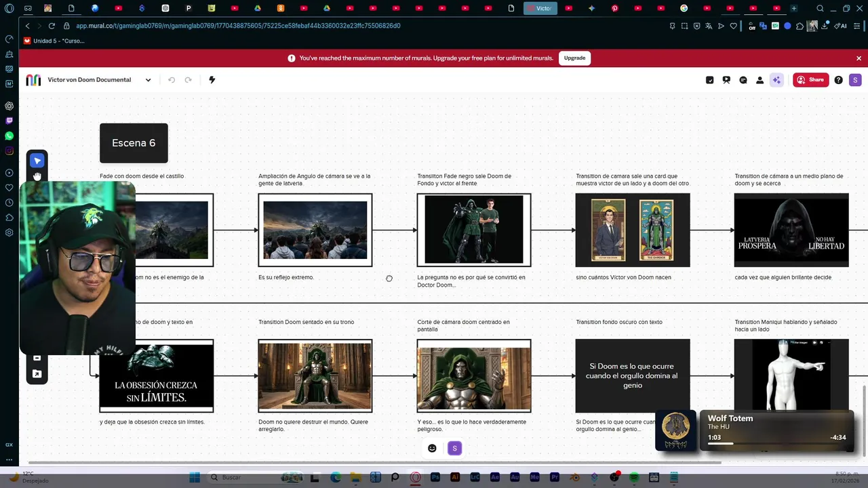868x488 pixels.
Task: Open Photoshop from the taskbar
Action: (x=435, y=477)
